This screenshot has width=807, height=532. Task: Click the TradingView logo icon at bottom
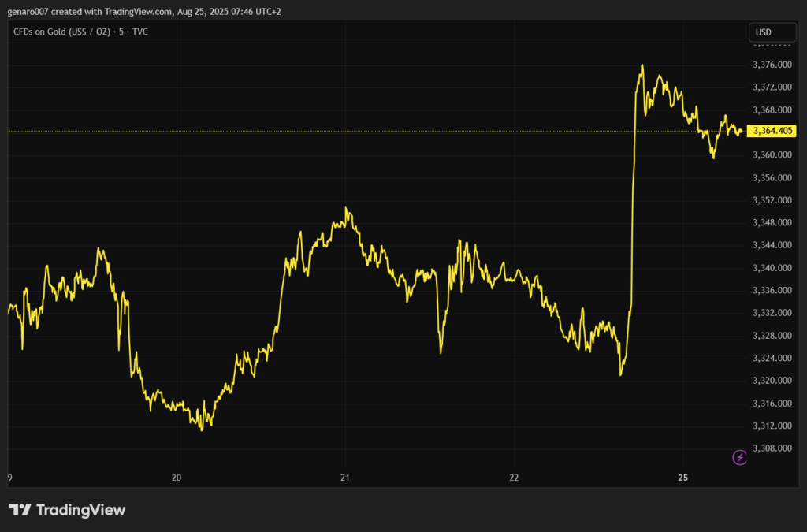pos(20,510)
